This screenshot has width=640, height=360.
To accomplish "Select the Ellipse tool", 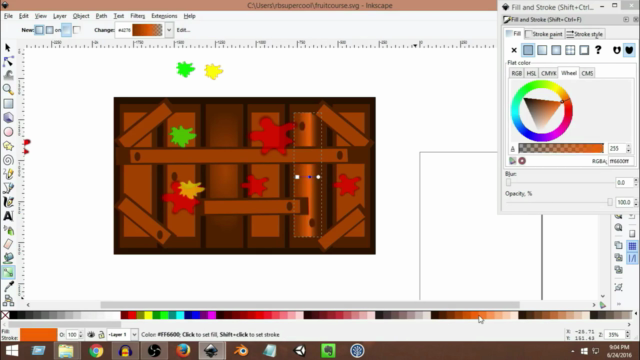I will 8,132.
